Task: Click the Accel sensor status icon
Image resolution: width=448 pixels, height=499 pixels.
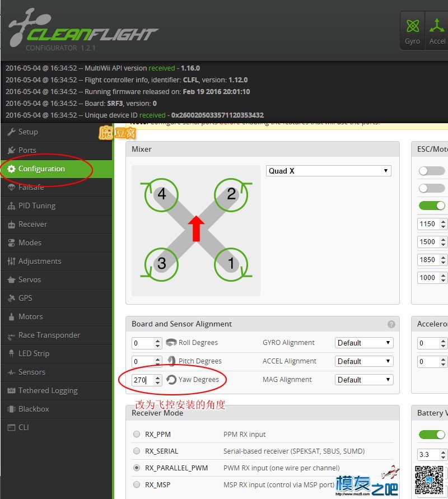Action: tap(437, 25)
